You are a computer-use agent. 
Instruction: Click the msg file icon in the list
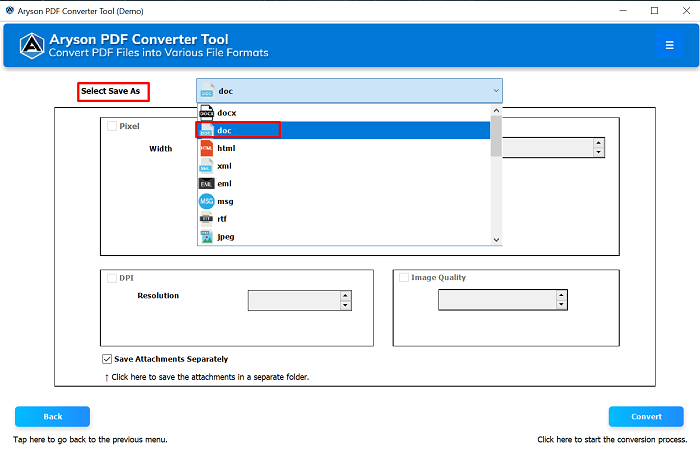[x=206, y=201]
